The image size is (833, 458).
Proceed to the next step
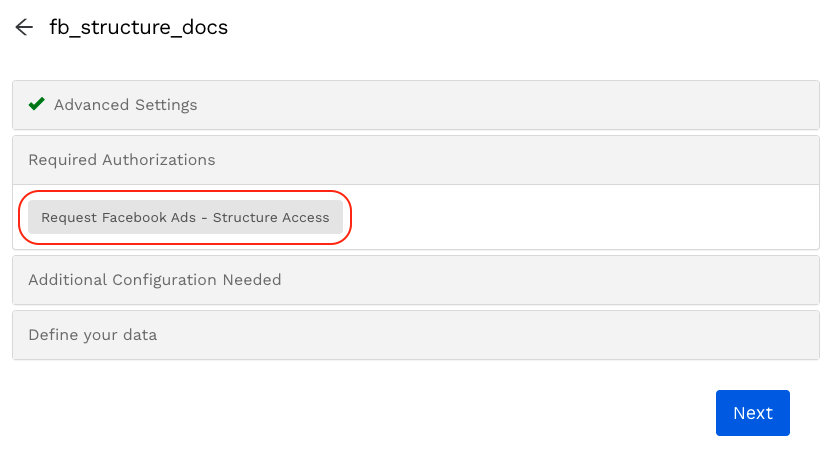coord(752,413)
